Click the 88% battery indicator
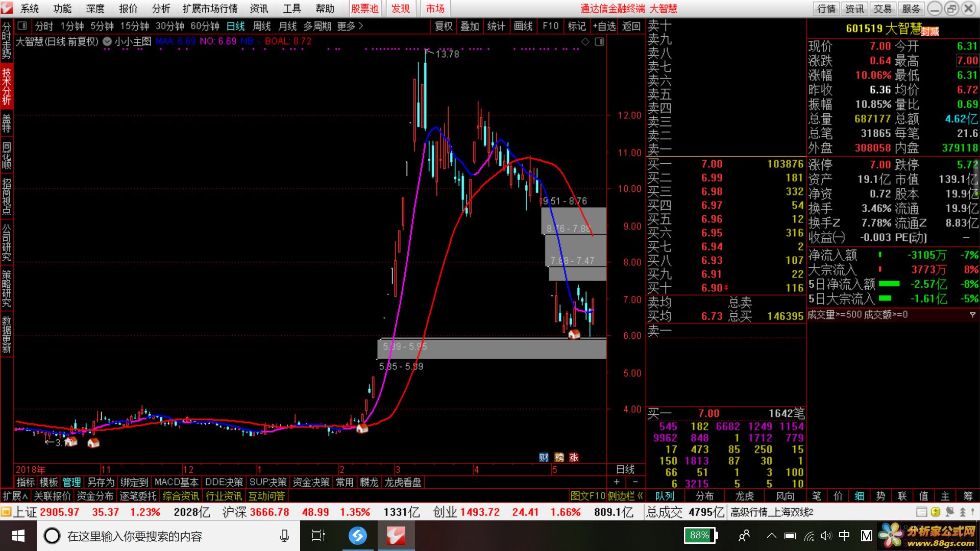The width and height of the screenshot is (980, 551). pos(701,535)
